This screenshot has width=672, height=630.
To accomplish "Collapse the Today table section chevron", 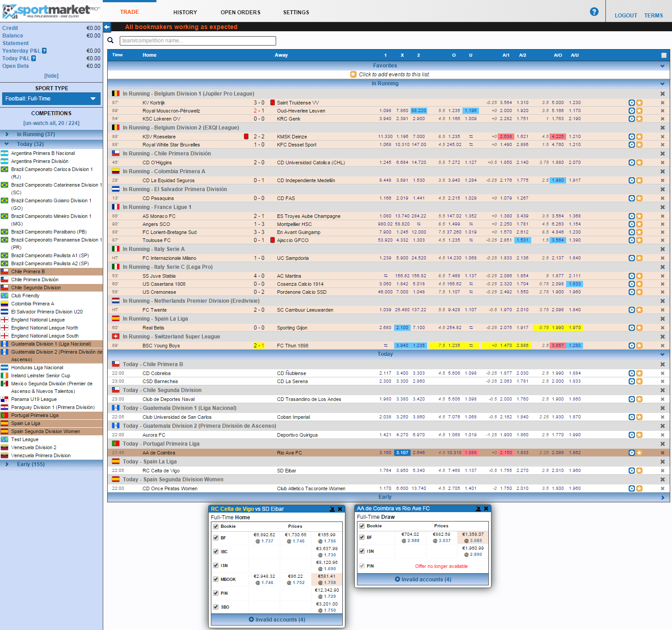I will click(x=662, y=355).
